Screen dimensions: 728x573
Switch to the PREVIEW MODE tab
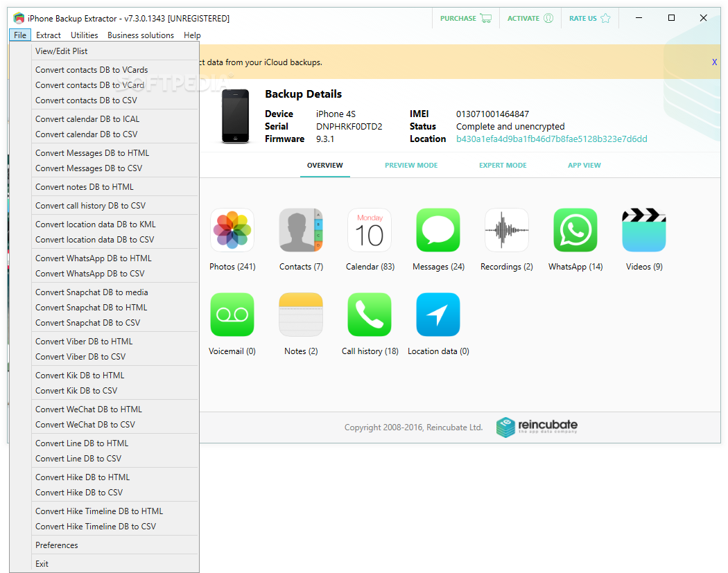(x=411, y=165)
